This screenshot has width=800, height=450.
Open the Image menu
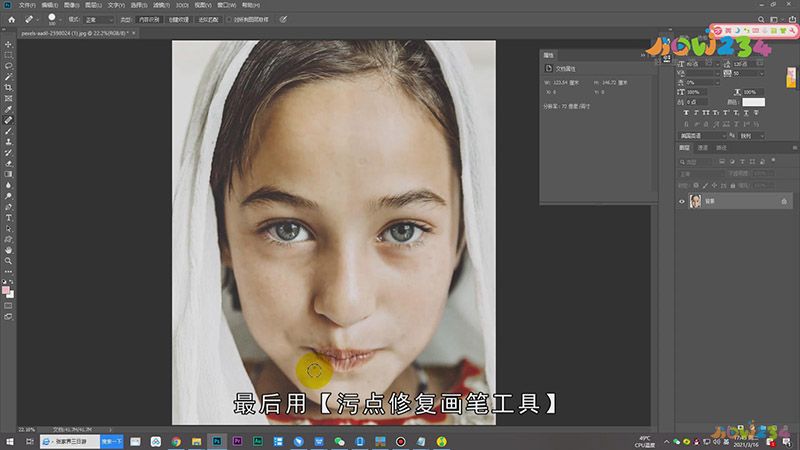71,5
